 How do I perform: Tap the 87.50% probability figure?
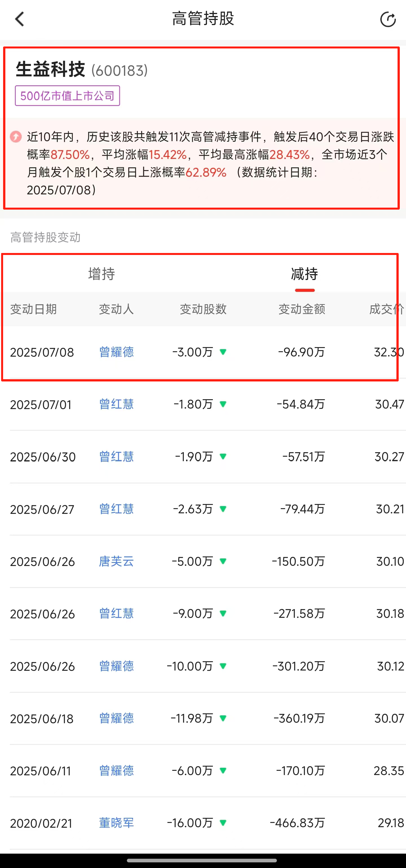[x=70, y=155]
